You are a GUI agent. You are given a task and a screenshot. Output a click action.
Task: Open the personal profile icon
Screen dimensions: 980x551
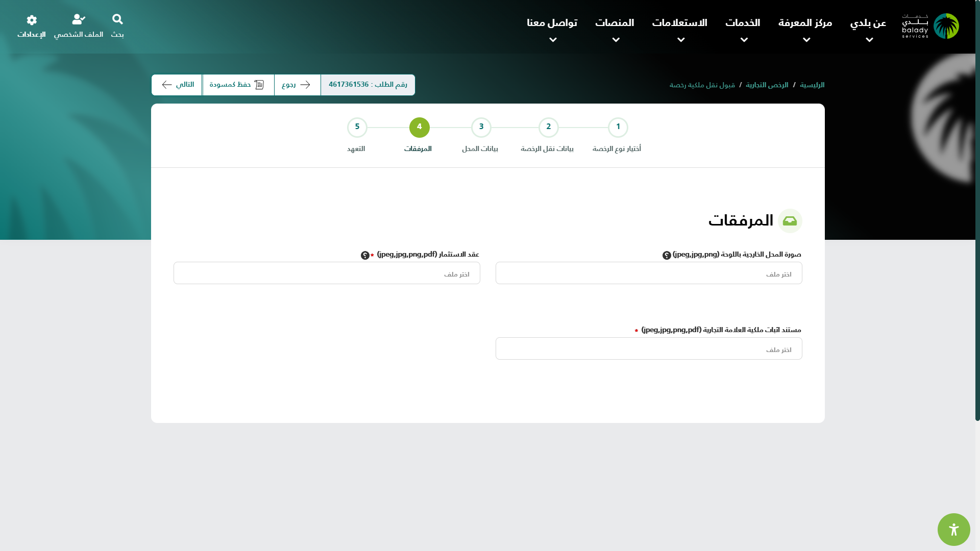[x=79, y=19]
